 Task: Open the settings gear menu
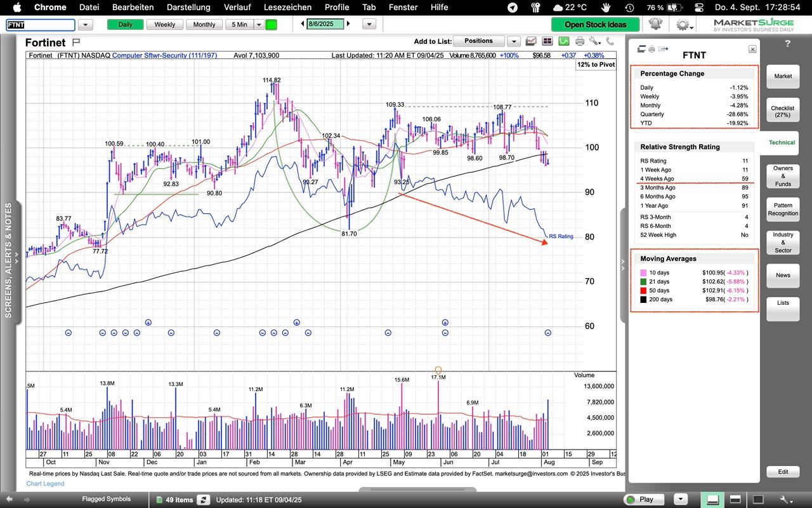coord(683,25)
